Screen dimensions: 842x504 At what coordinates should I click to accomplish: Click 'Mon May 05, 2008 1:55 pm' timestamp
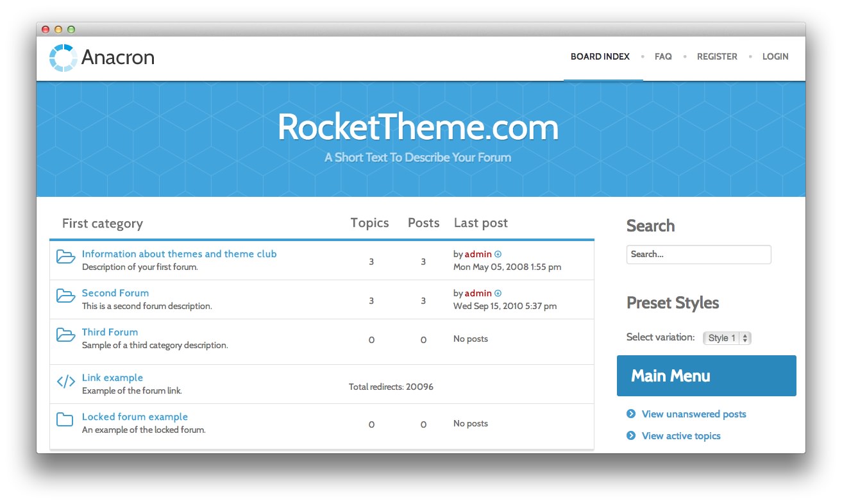507,267
